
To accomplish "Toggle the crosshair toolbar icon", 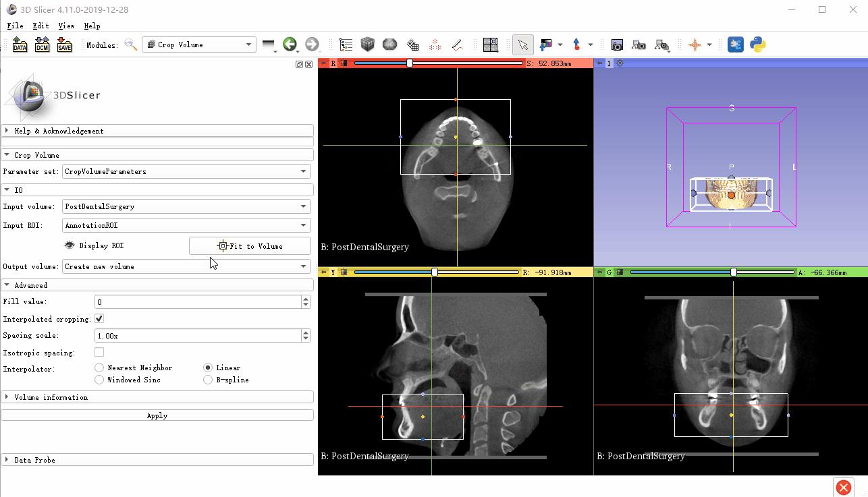I will pyautogui.click(x=695, y=45).
